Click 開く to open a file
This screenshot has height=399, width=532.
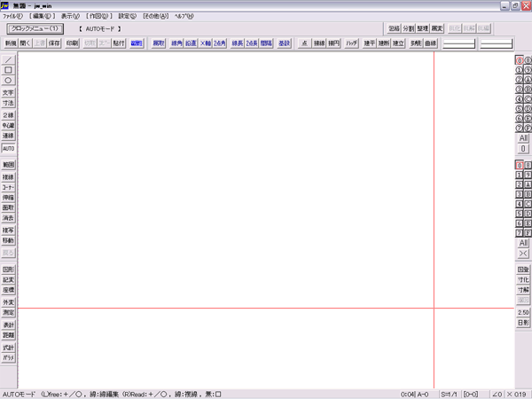(25, 43)
